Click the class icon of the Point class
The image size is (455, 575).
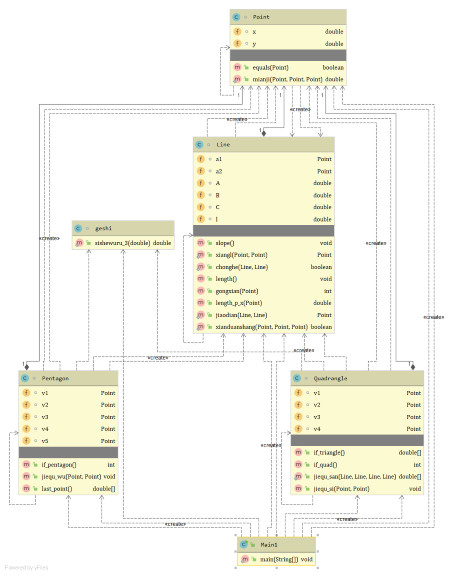[236, 17]
